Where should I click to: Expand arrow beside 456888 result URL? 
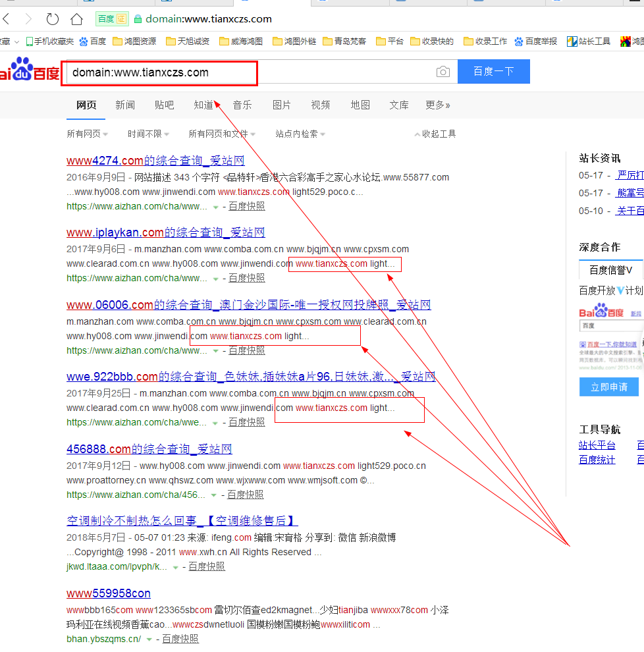point(214,495)
